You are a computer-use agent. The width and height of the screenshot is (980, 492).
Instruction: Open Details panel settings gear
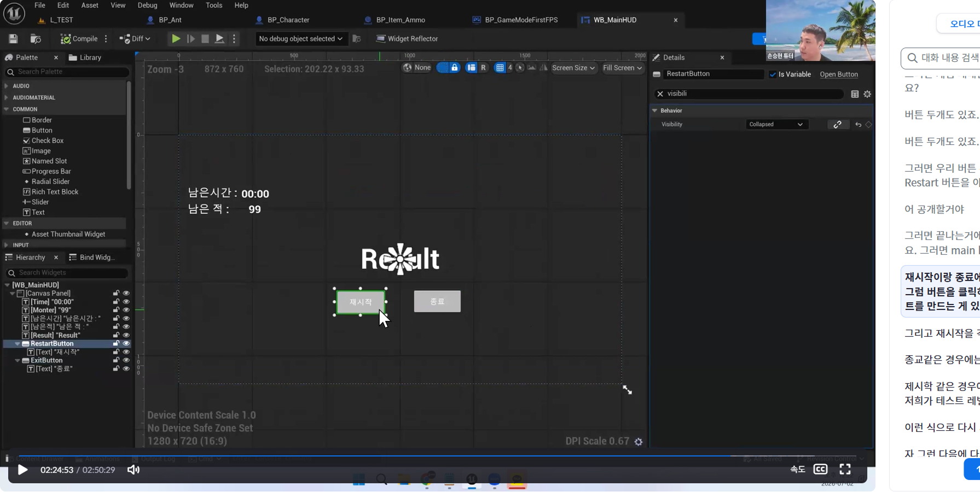tap(867, 94)
